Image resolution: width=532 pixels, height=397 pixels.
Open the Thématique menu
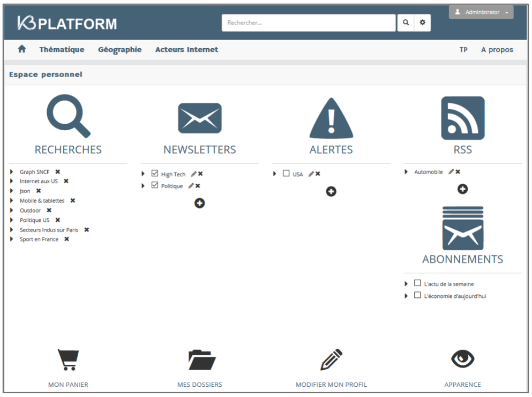click(62, 49)
